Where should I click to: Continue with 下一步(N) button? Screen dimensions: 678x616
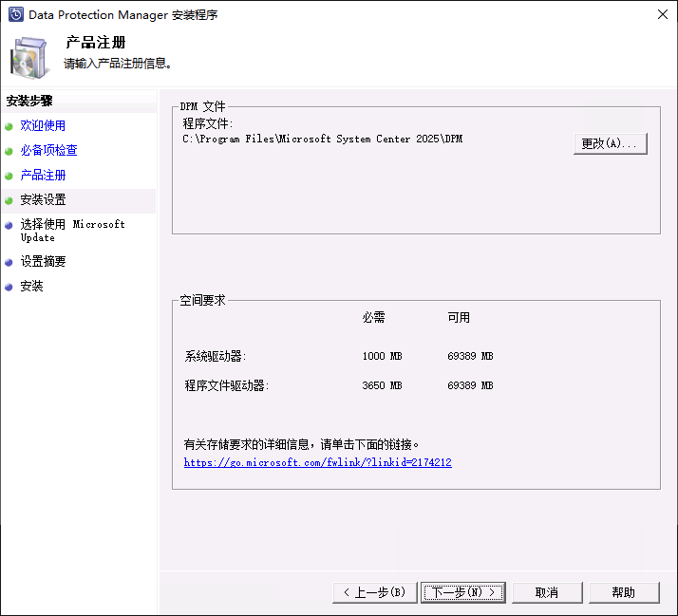pyautogui.click(x=463, y=592)
